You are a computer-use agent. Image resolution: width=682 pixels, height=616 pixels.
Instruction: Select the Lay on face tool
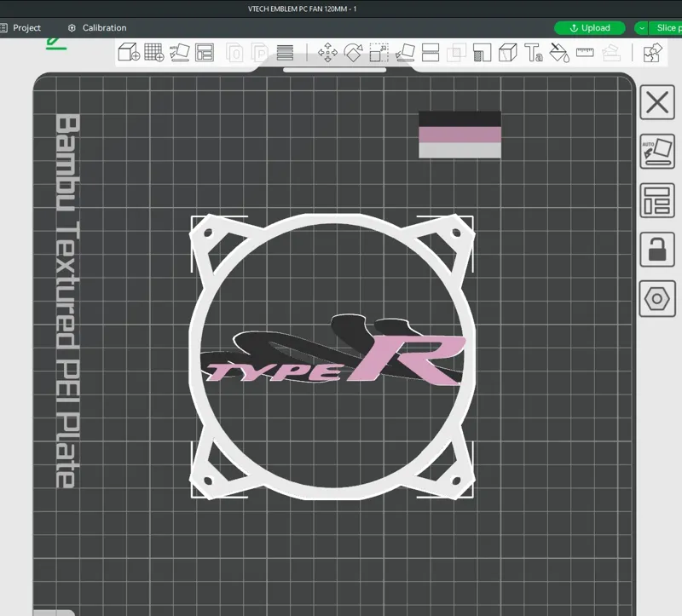(405, 53)
